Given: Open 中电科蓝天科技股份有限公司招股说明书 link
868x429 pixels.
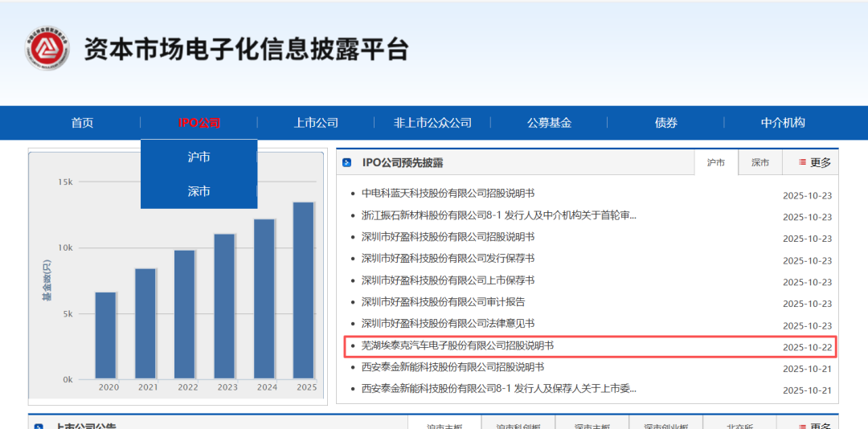Looking at the screenshot, I should (x=448, y=193).
